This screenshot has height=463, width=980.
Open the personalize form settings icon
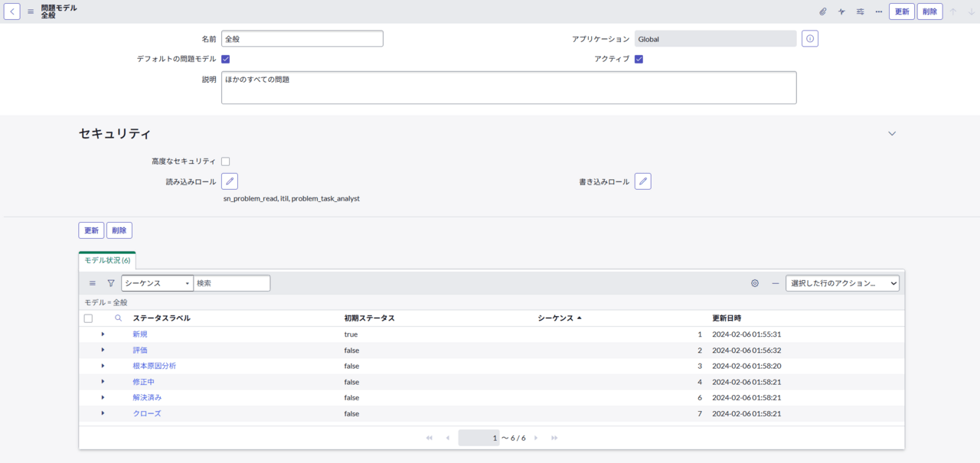pos(860,11)
